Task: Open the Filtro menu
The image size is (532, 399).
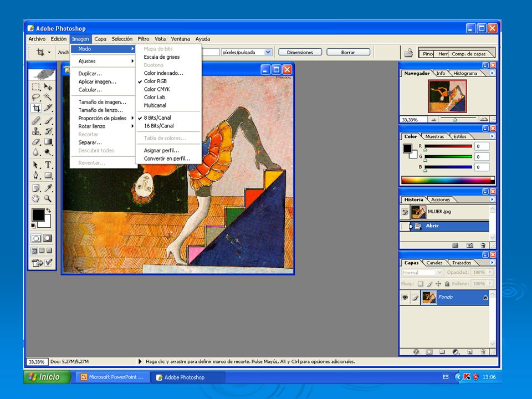Action: (143, 39)
